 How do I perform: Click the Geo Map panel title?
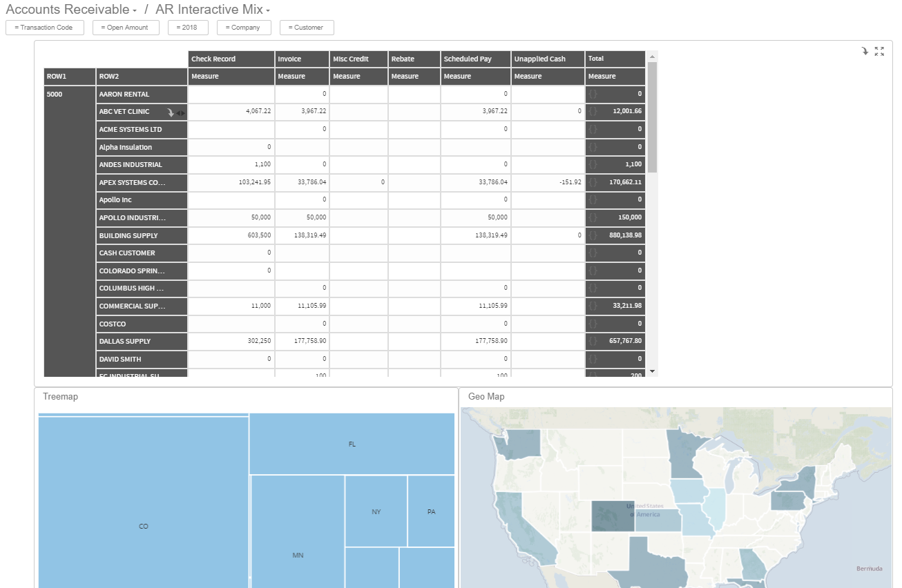(x=486, y=397)
